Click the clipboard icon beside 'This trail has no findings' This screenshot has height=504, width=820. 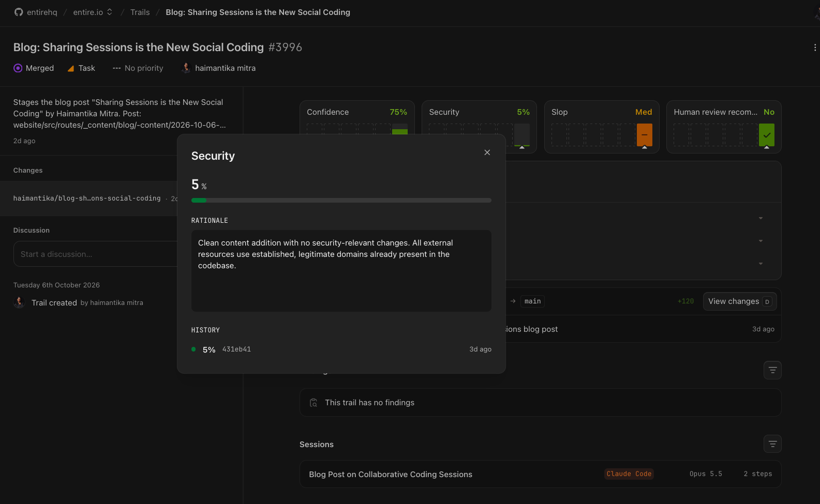pos(314,403)
